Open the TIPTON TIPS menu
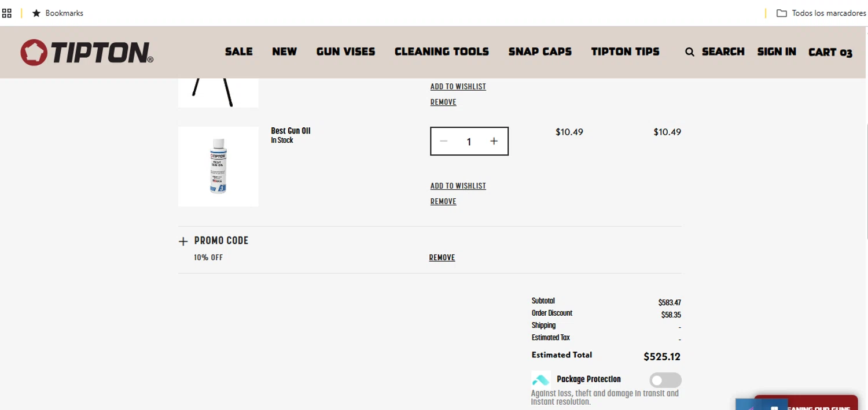The width and height of the screenshot is (868, 410). pyautogui.click(x=625, y=51)
